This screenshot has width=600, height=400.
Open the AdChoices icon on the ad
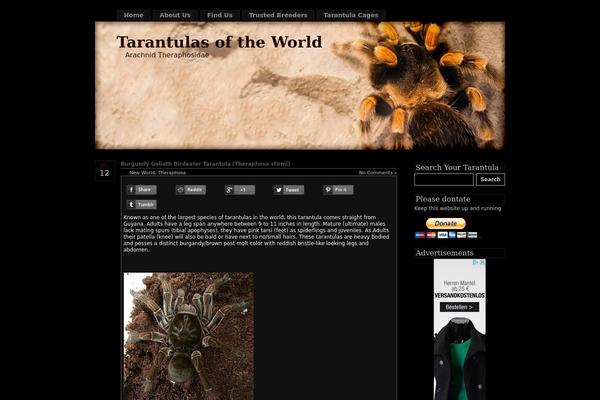point(479,262)
